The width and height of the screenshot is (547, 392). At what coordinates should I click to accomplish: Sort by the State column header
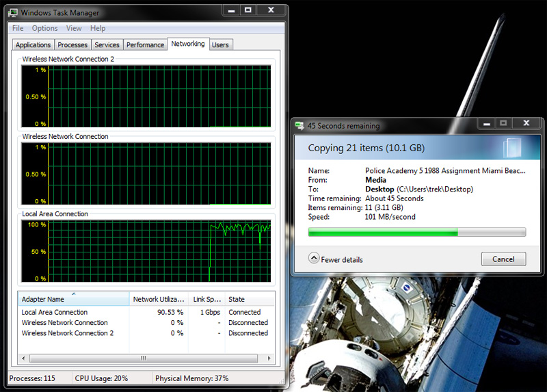coord(250,299)
